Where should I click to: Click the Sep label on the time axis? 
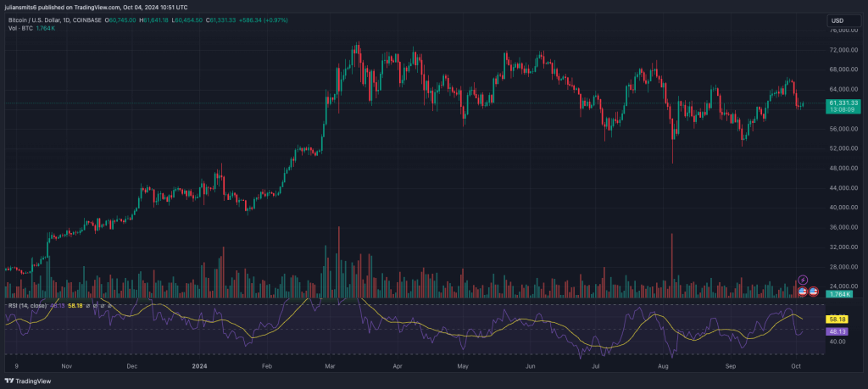pyautogui.click(x=731, y=366)
